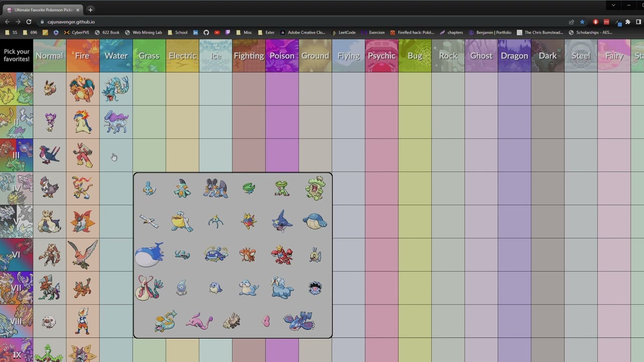Choose Relicanth from the popup
The image size is (644, 362).
click(x=232, y=321)
